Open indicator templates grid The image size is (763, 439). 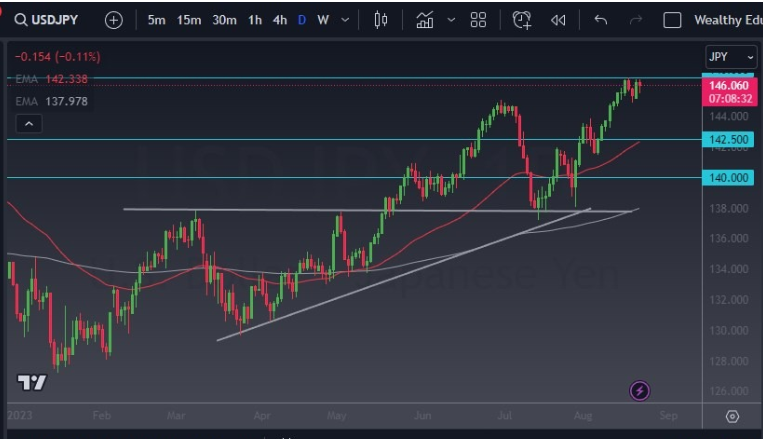tap(478, 20)
